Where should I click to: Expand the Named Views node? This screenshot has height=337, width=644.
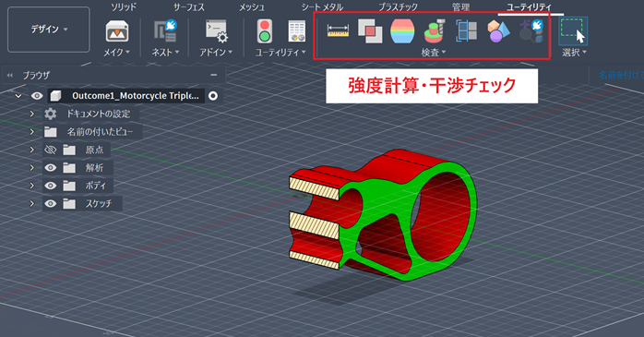click(x=32, y=132)
